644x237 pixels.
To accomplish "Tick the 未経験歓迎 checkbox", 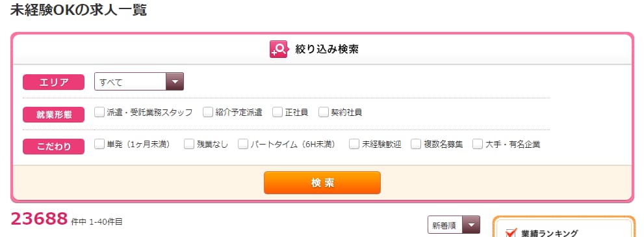I will 354,144.
